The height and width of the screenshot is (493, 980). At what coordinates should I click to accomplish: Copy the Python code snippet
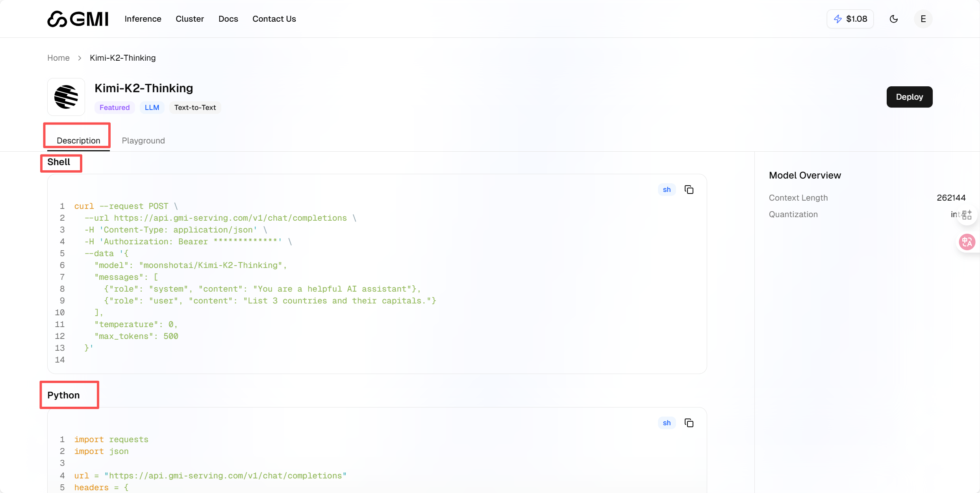coord(689,423)
